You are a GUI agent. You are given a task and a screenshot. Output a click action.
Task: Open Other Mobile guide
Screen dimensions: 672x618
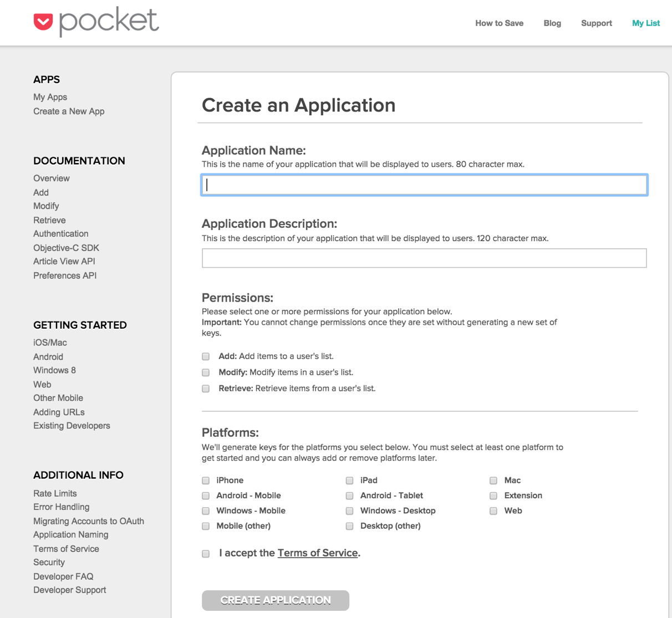click(x=58, y=398)
